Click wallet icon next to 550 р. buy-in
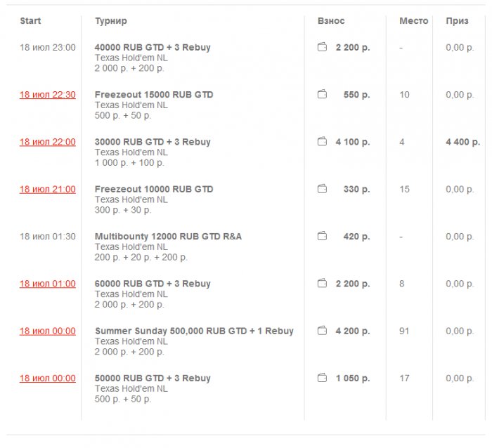 tap(322, 94)
